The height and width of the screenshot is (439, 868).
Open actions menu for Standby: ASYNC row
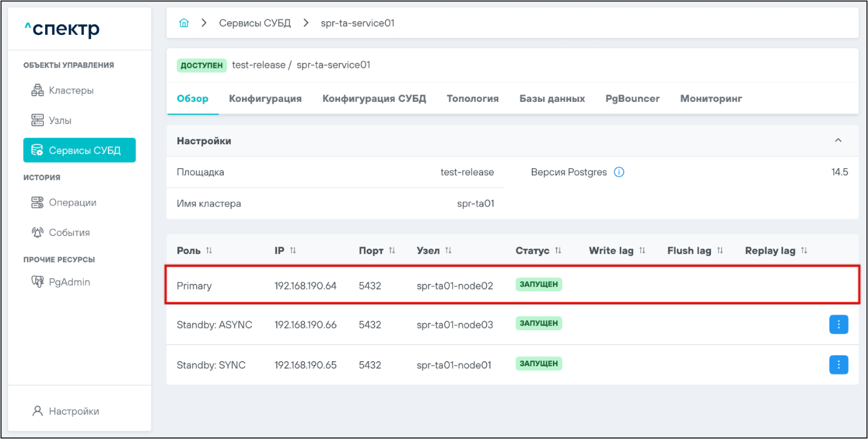[838, 325]
